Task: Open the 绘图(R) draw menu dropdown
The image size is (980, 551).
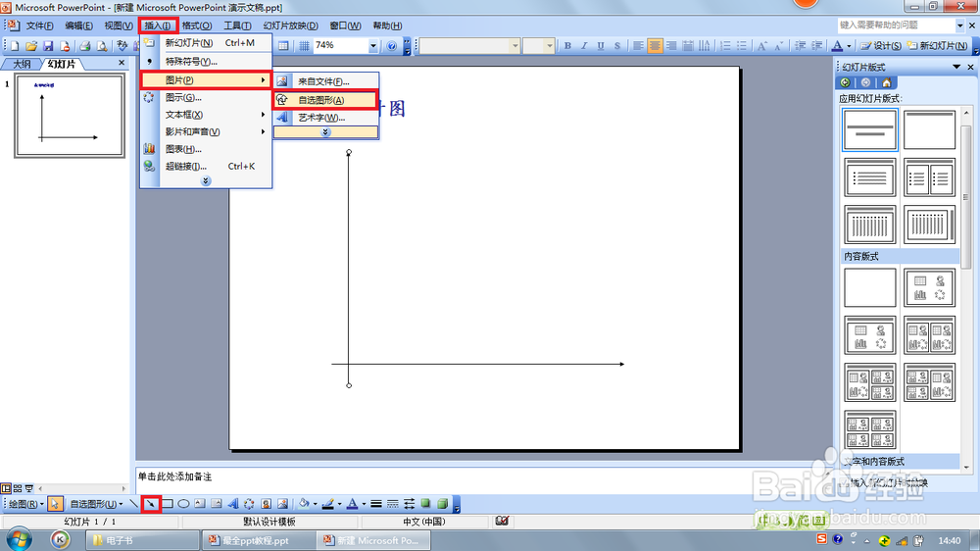Action: [25, 504]
